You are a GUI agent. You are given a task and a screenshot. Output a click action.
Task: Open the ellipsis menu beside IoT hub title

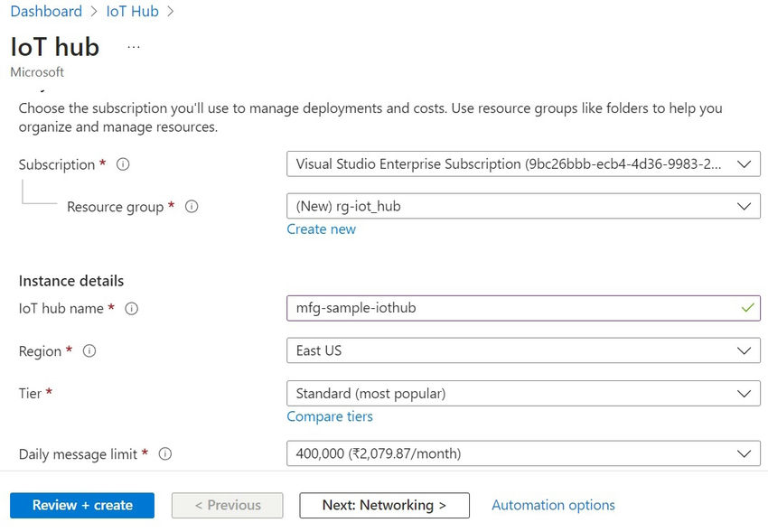[x=134, y=46]
